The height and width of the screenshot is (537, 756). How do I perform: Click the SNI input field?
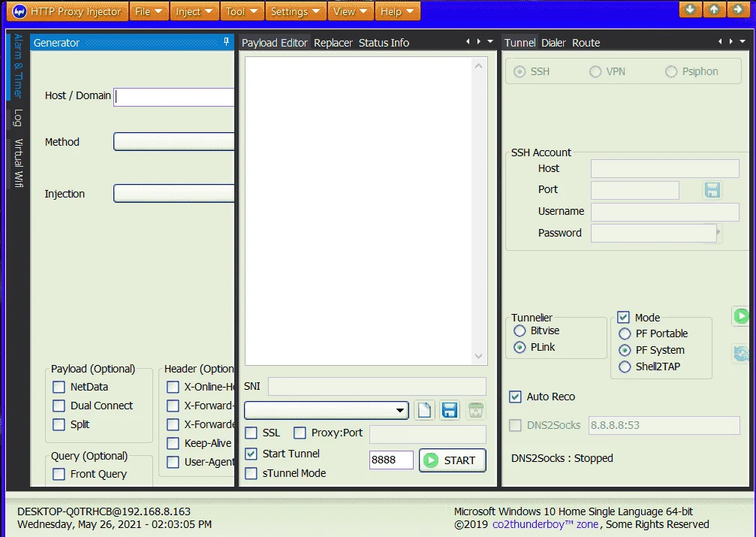(377, 387)
